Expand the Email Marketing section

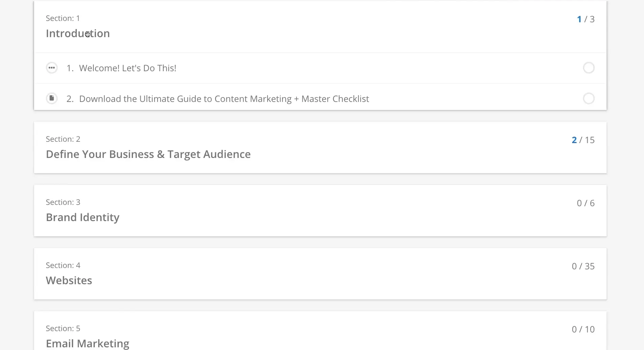pos(87,343)
